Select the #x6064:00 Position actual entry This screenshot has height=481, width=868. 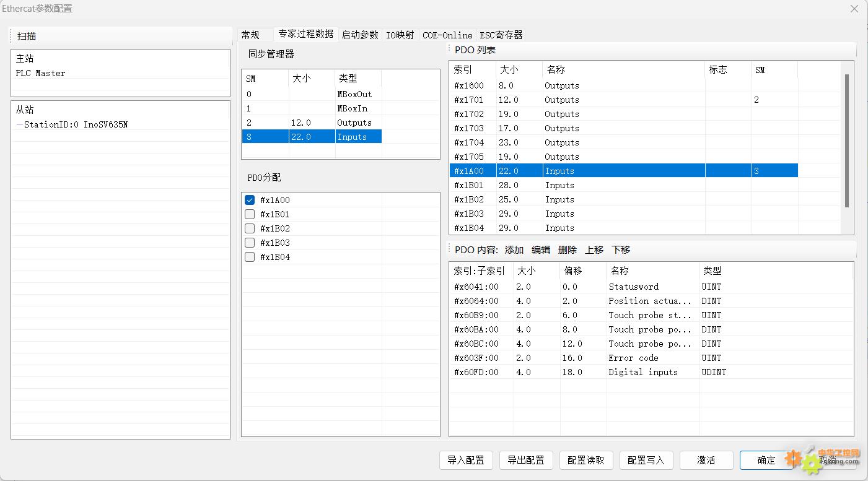coord(651,301)
